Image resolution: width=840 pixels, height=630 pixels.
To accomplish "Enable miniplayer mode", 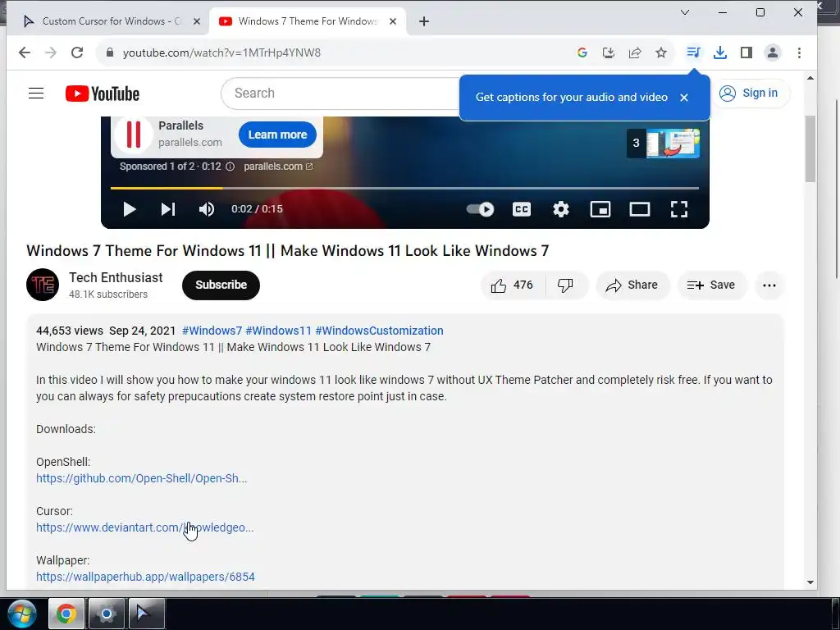I will (600, 209).
